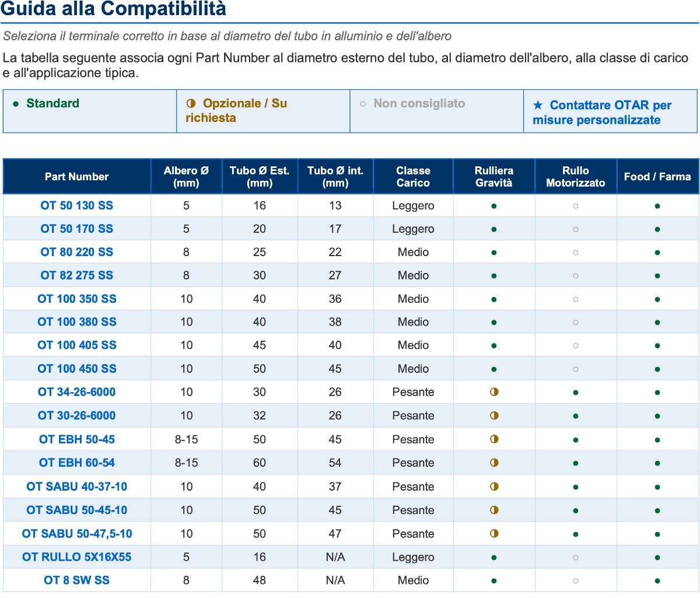Viewport: 700px width, 598px height.
Task: Click Food / Farma dot for OT 50 170 SS
Action: click(657, 229)
